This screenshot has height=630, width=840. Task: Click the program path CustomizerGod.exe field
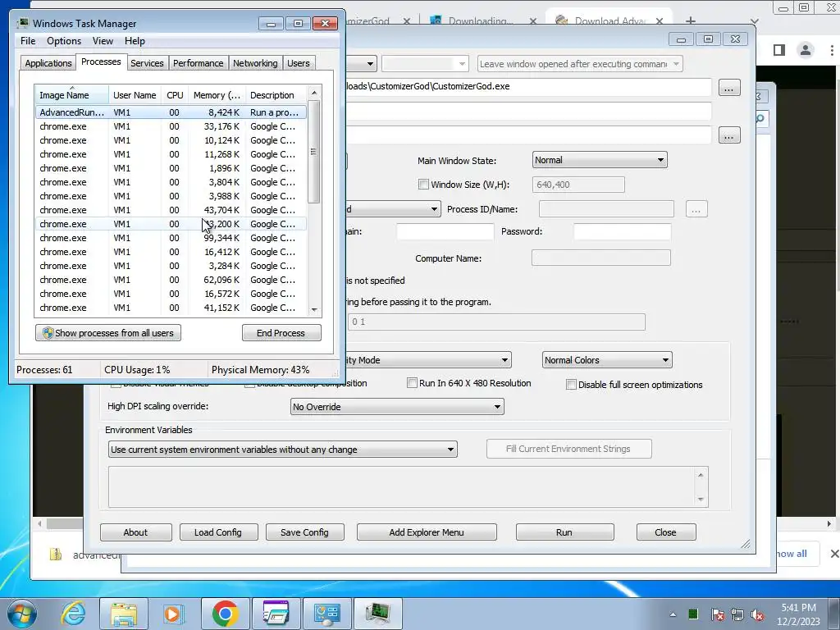(528, 86)
